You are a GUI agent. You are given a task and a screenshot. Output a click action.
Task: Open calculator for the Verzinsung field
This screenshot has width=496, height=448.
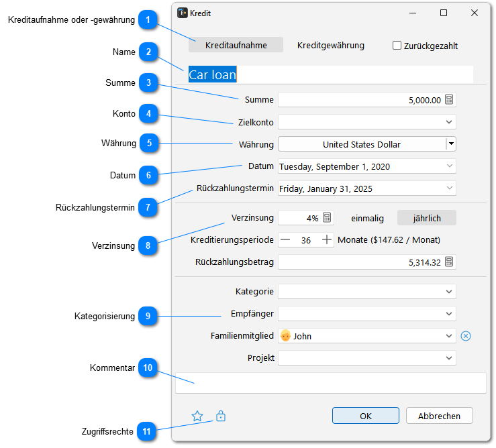(327, 217)
